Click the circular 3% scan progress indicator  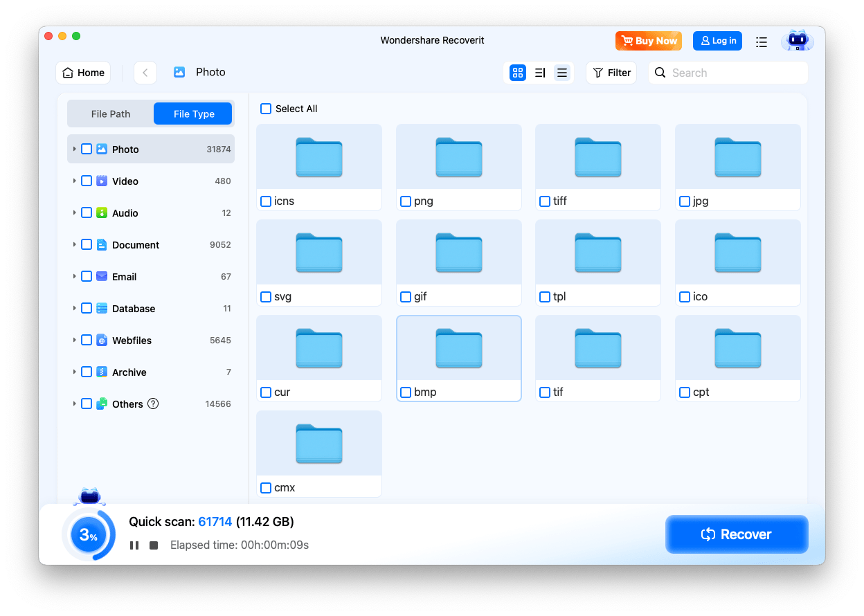click(x=88, y=534)
